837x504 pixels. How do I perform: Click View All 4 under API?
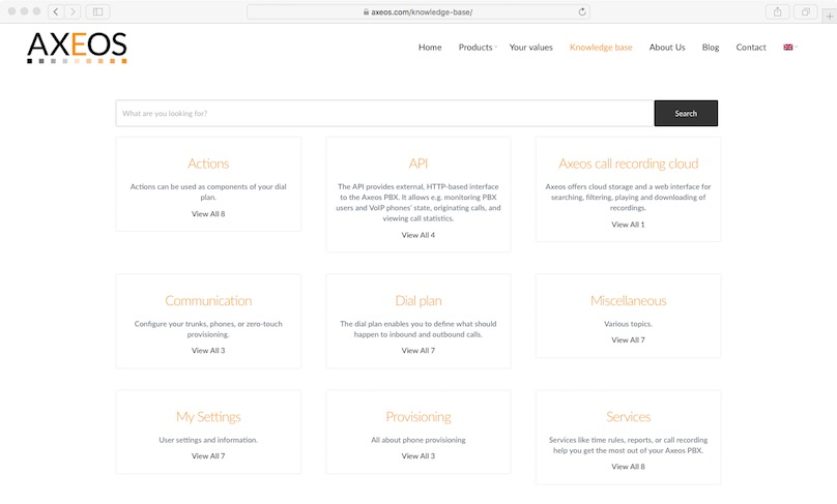(418, 235)
